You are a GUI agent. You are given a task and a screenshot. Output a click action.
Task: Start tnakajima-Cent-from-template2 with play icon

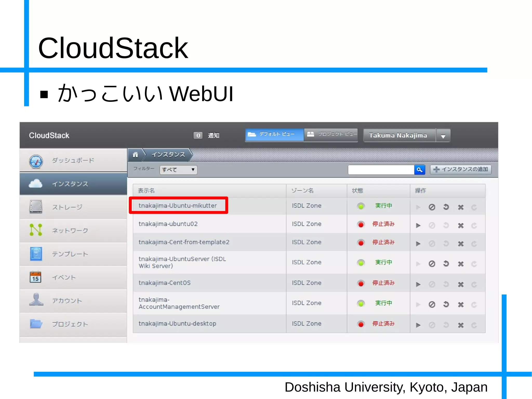pos(418,244)
